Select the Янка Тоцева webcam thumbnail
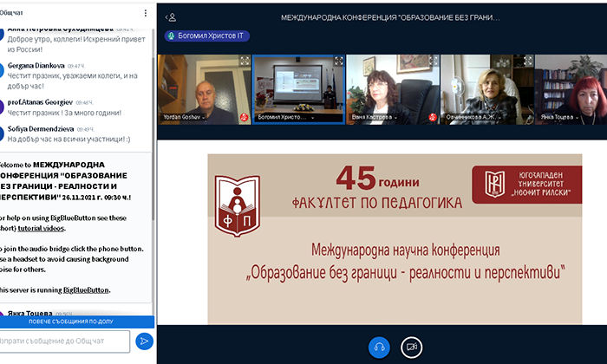Viewport: 607px width, 364px height. [x=571, y=89]
